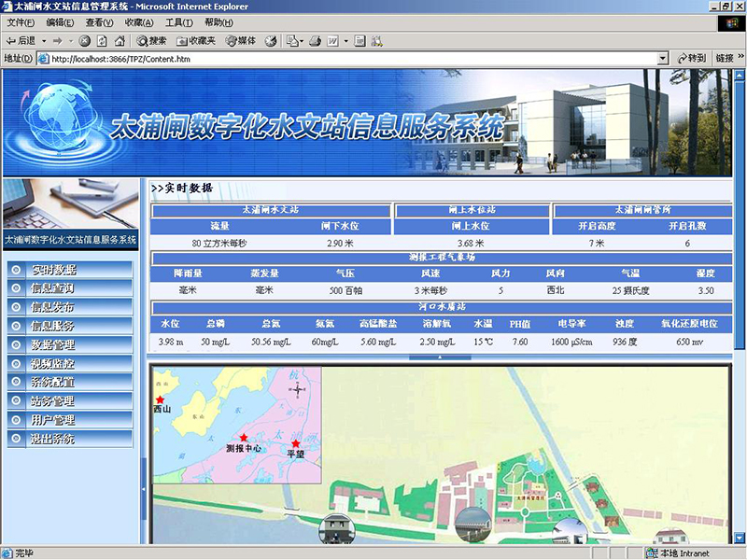Screen dimensions: 747x560
Task: Expand the Back button history dropdown arrow
Action: [44, 41]
